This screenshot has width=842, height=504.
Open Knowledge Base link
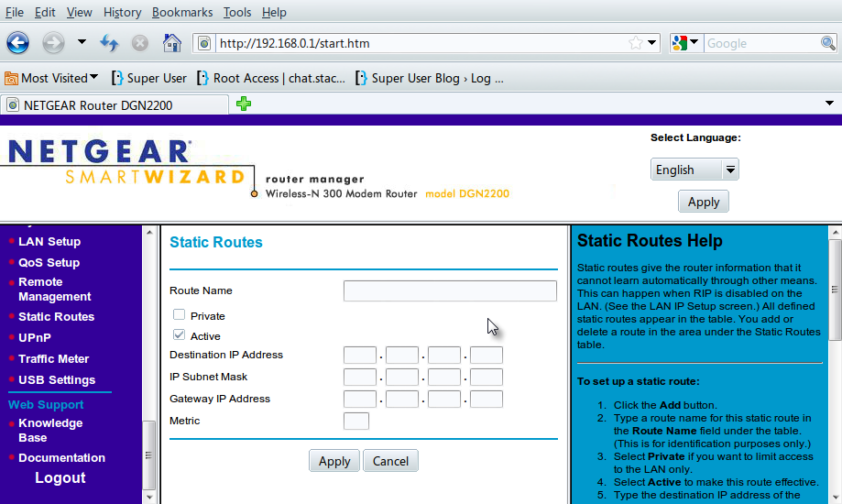(50, 431)
